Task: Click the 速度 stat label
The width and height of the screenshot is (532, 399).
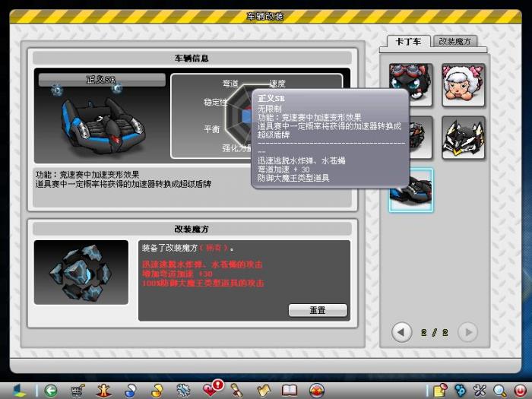Action: tap(277, 84)
